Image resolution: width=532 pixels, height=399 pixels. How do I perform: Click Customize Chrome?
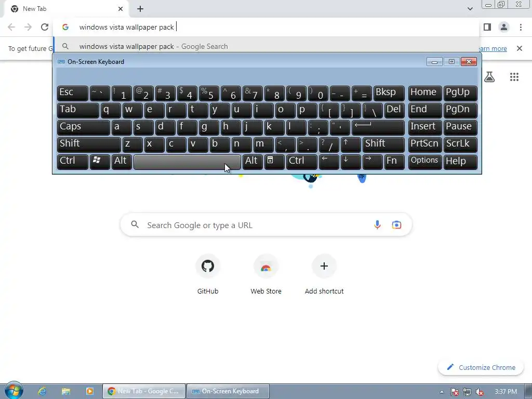click(481, 367)
